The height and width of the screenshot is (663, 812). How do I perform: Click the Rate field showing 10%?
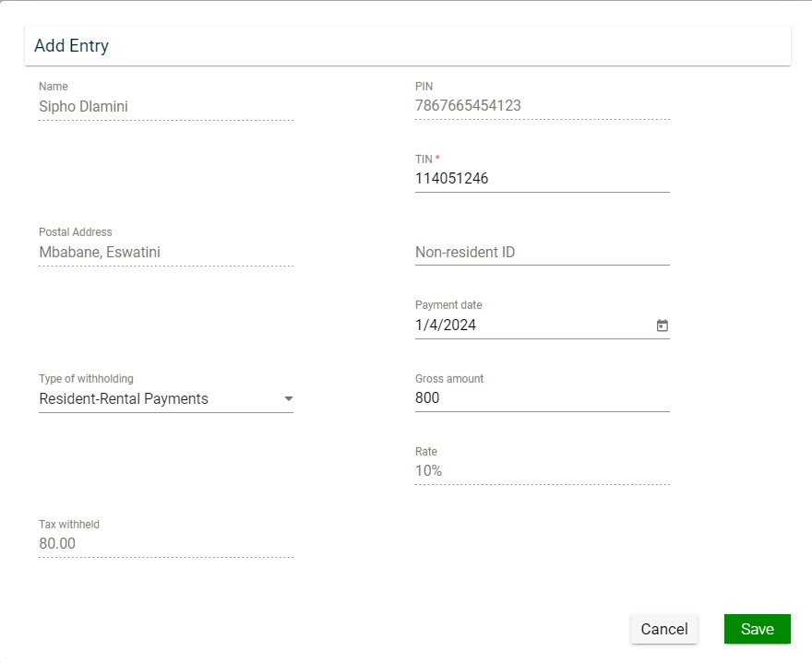pos(542,471)
